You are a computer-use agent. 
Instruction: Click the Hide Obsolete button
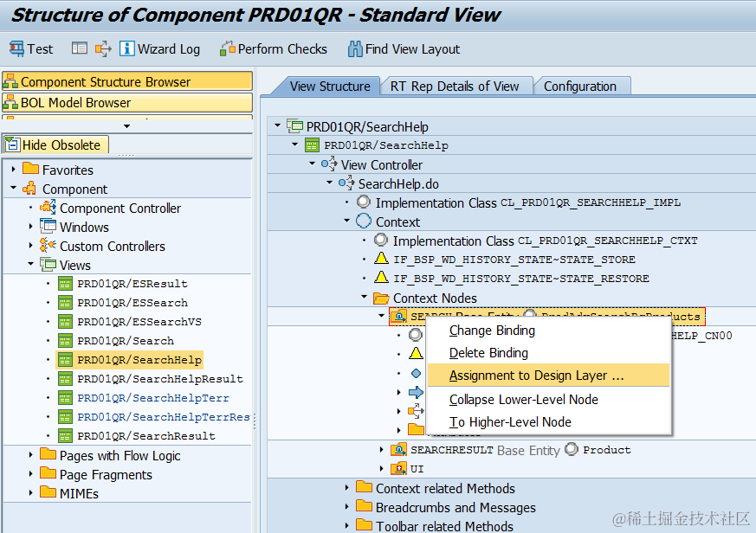click(56, 144)
